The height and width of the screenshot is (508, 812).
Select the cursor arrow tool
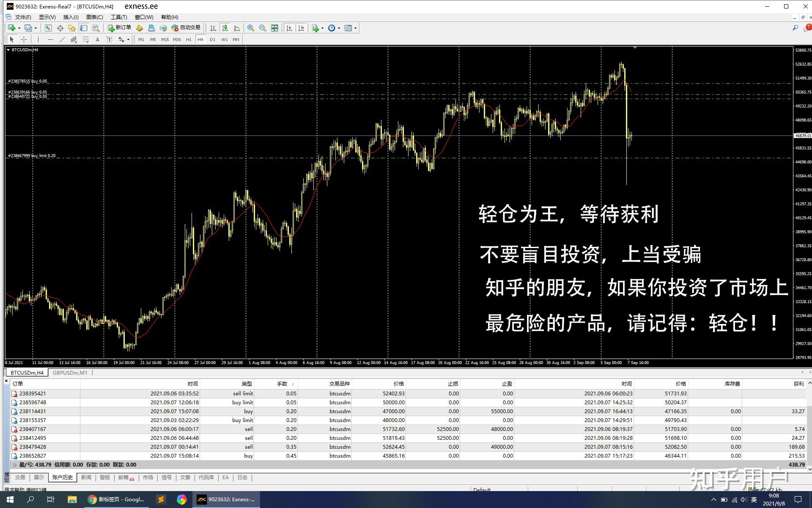tap(12, 39)
